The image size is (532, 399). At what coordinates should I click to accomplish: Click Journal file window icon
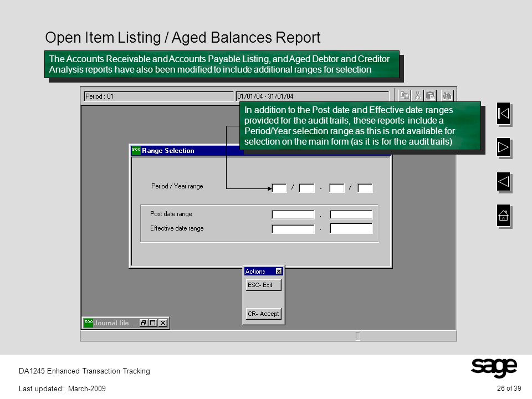tap(88, 323)
